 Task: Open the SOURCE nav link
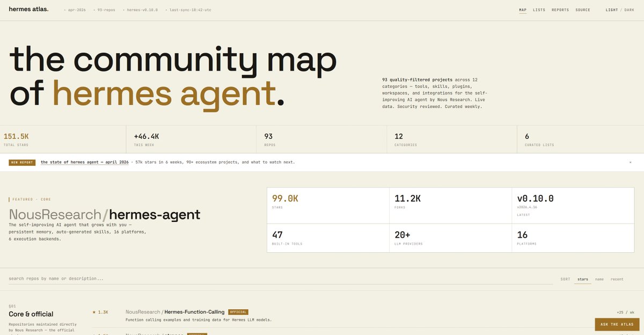(582, 10)
